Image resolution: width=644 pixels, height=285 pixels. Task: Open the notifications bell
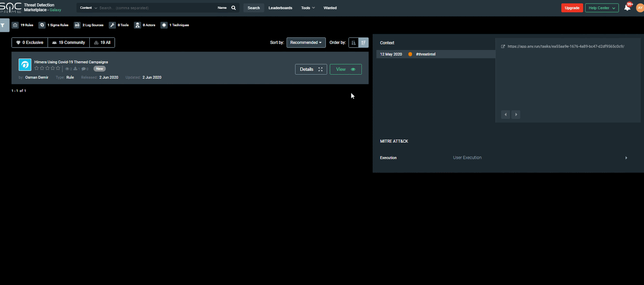point(627,8)
